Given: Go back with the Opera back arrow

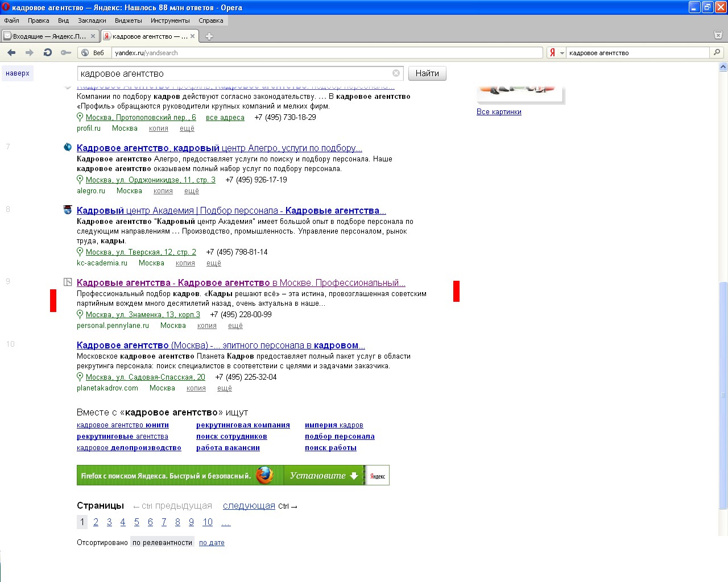Looking at the screenshot, I should tap(11, 52).
